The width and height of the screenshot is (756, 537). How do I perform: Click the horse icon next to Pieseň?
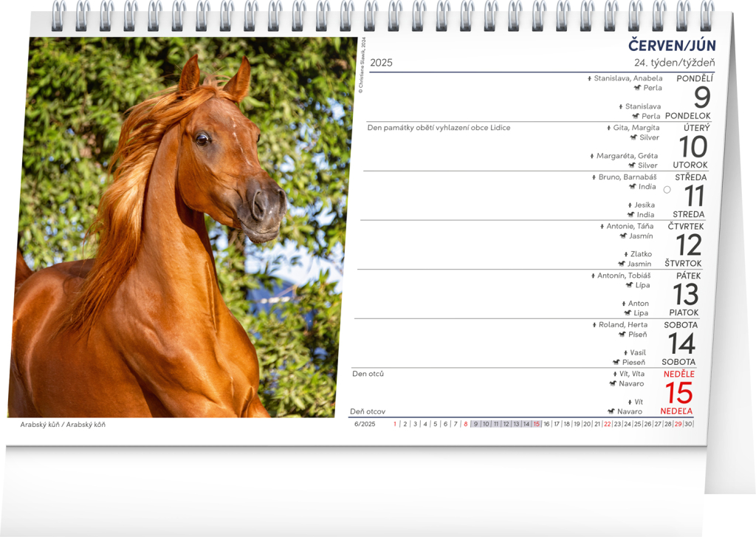tap(616, 362)
